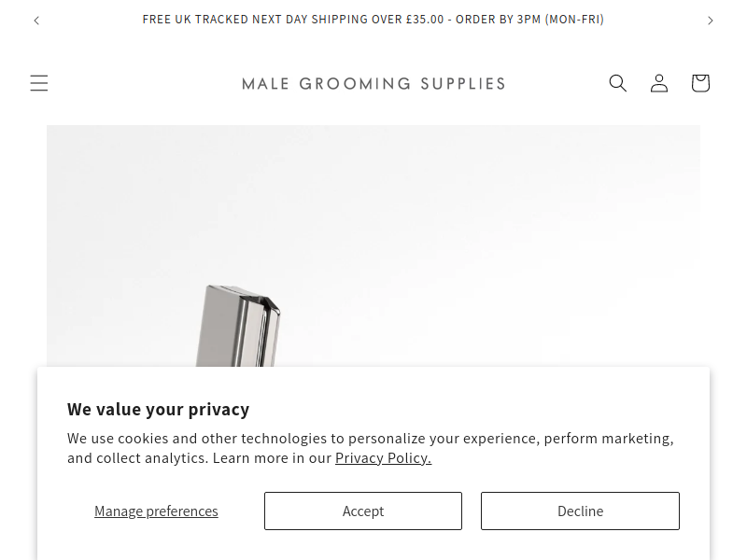Show the next announcement
Viewport: 747px width, 560px height.
(x=711, y=20)
